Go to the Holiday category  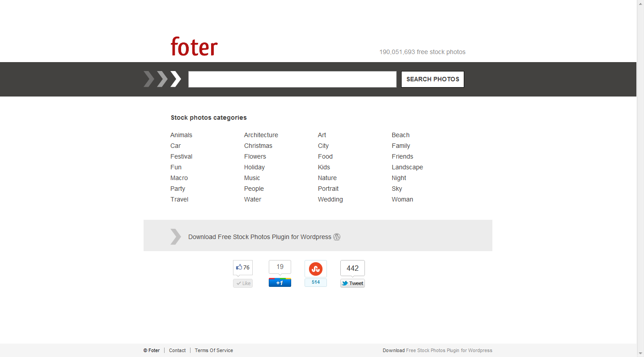coord(254,167)
